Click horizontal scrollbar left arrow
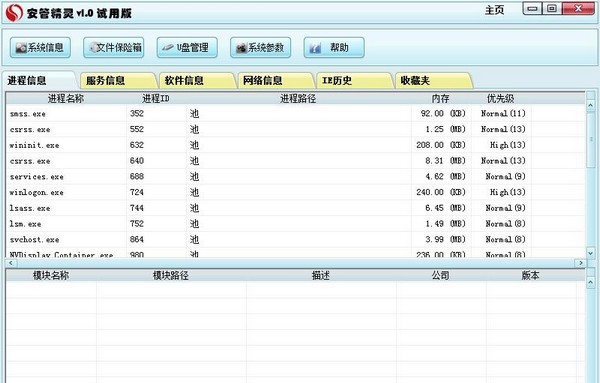Screen dimensions: 600x383 (x=10, y=263)
